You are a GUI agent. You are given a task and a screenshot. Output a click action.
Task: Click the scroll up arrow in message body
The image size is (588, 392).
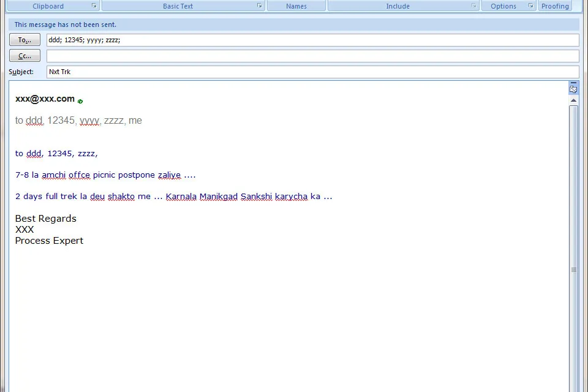573,100
